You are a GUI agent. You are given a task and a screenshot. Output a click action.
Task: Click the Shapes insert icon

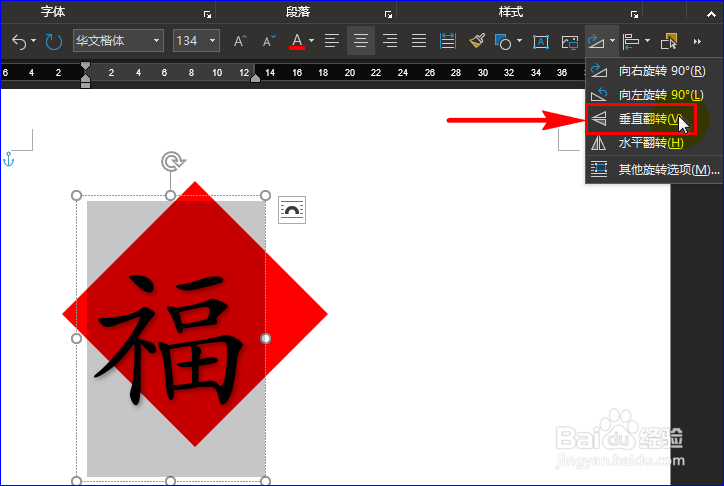click(x=503, y=42)
